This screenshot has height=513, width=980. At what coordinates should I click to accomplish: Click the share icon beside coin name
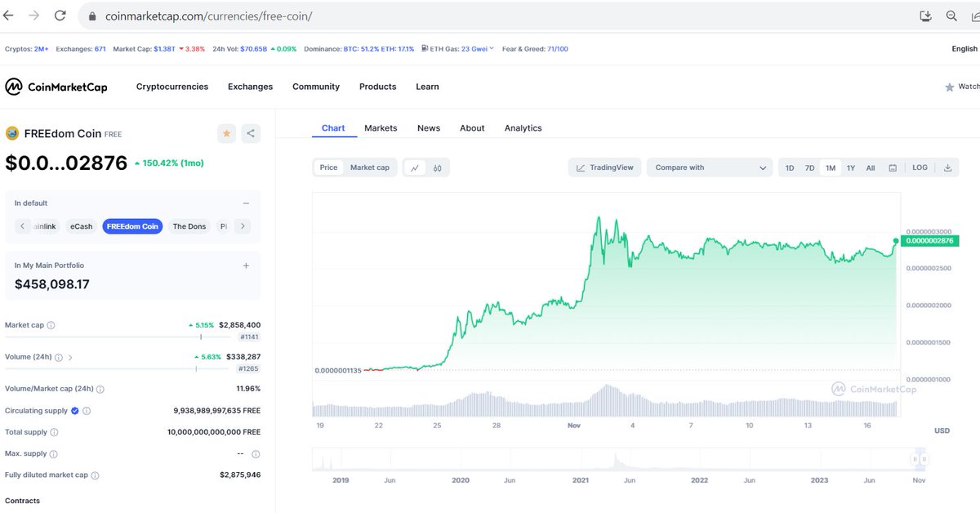(251, 133)
